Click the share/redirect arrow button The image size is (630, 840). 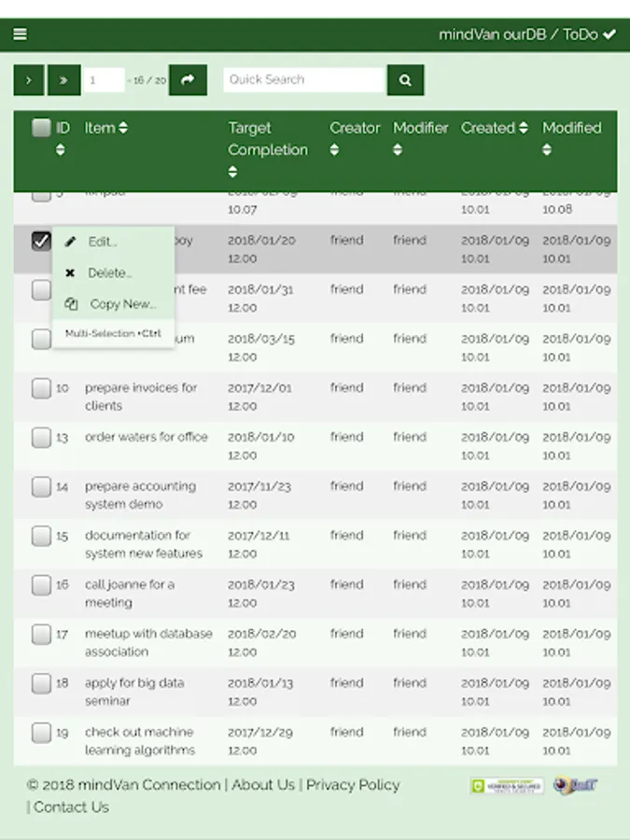coord(188,80)
